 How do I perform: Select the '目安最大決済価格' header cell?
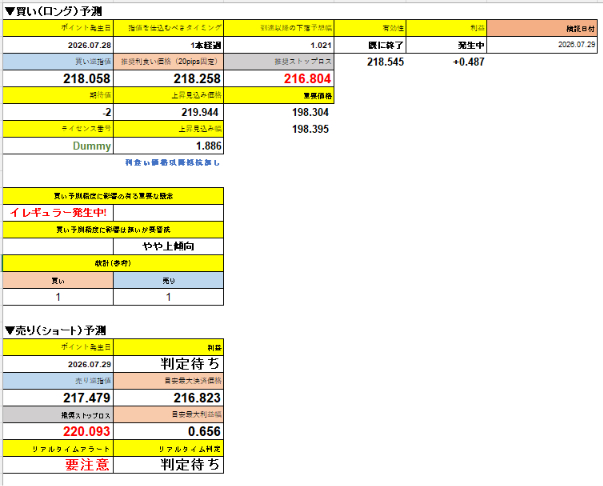pos(168,381)
